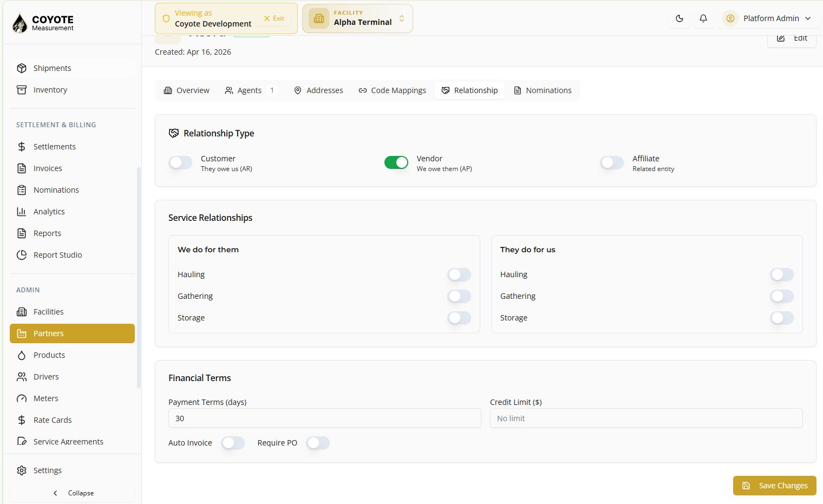823x504 pixels.
Task: Click the Settings gear icon
Action: click(x=22, y=470)
